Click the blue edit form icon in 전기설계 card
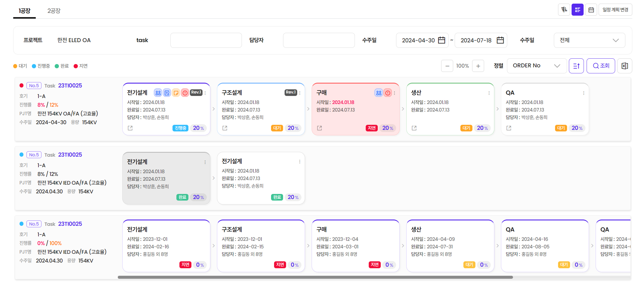Image resolution: width=644 pixels, height=295 pixels. point(167,93)
